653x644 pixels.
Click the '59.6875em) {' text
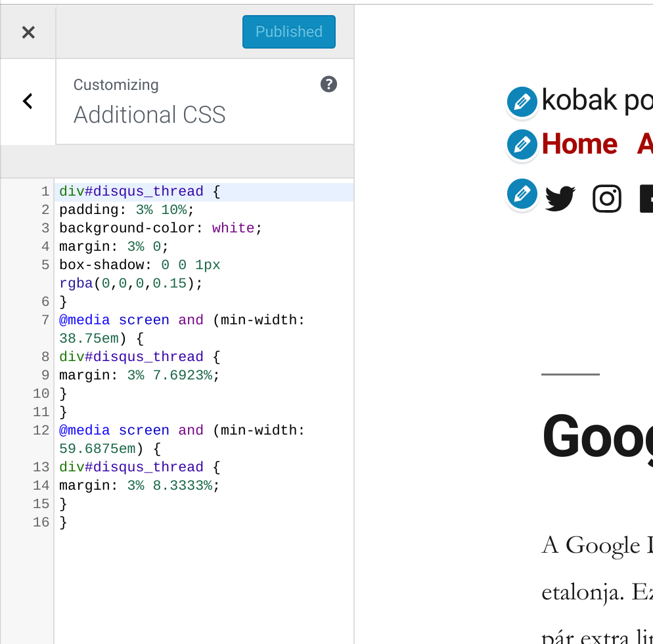pos(110,449)
